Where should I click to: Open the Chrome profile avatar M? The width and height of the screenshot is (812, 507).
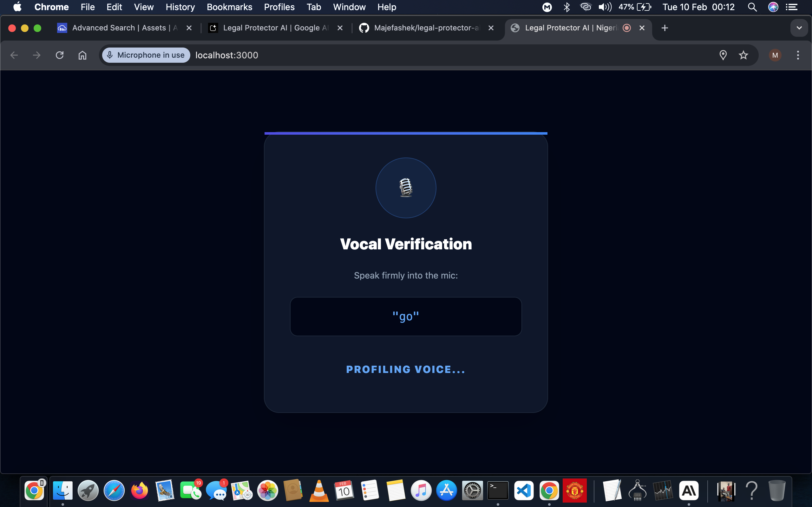(775, 55)
